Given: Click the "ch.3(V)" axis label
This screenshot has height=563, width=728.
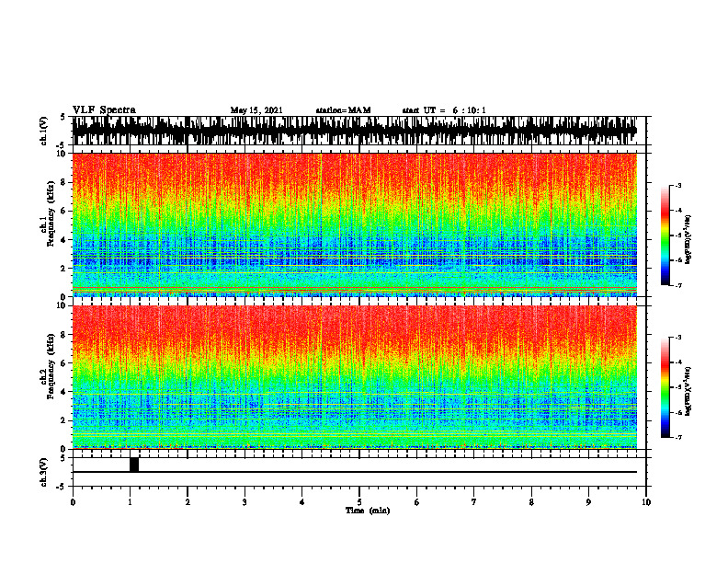Looking at the screenshot, I should pyautogui.click(x=44, y=472).
